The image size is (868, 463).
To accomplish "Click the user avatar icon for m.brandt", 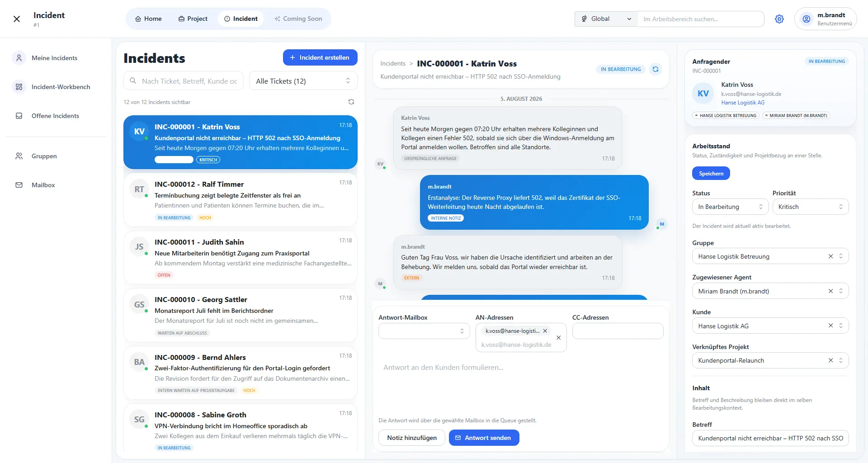I will (x=806, y=19).
